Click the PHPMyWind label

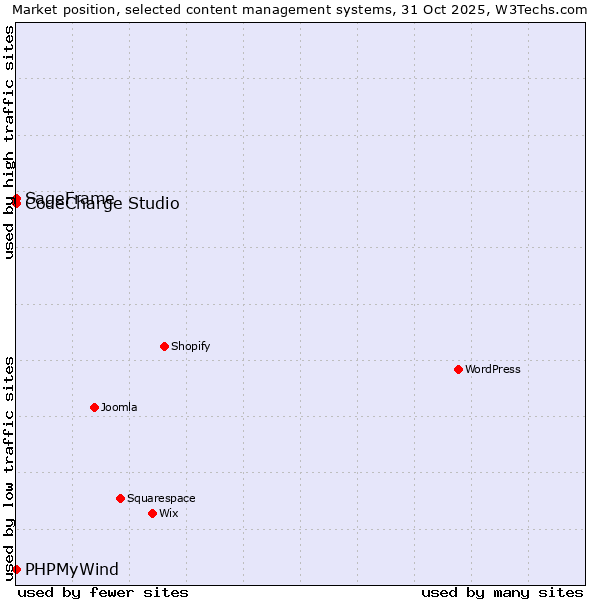click(x=72, y=570)
